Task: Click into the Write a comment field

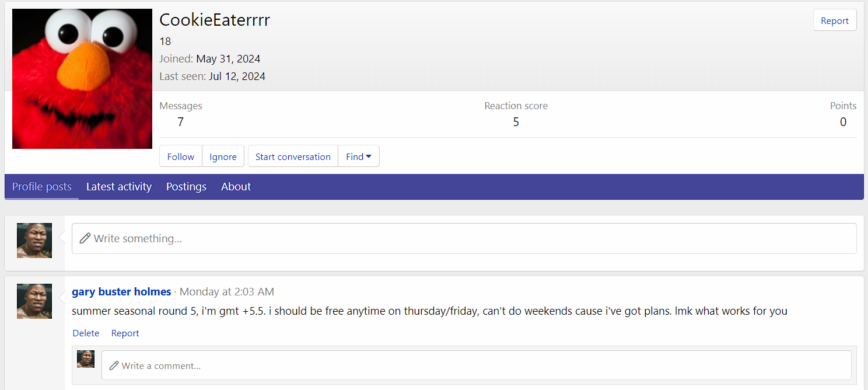Action: 477,365
